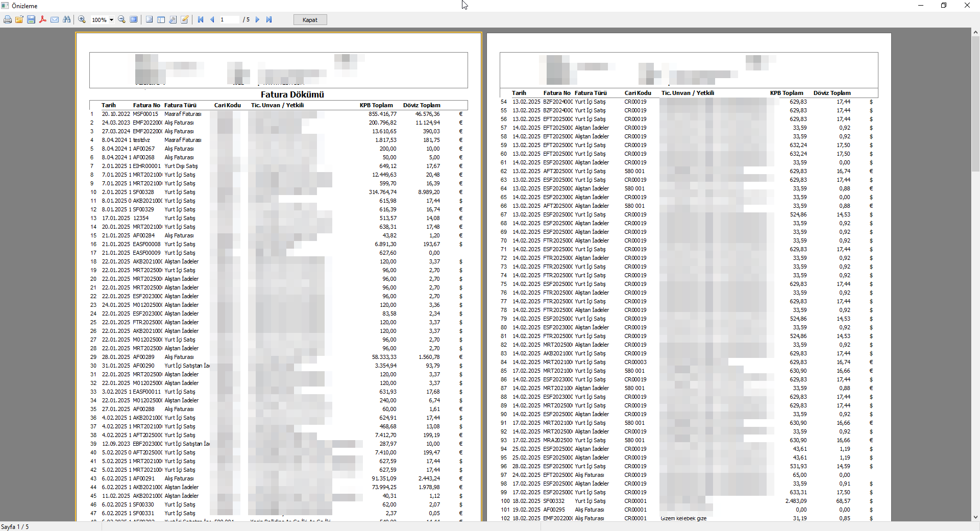
Task: Save the report using floppy disk icon
Action: pyautogui.click(x=31, y=19)
